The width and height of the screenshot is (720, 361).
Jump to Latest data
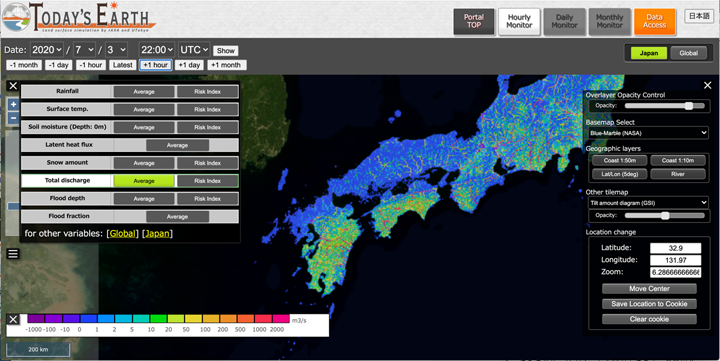[123, 65]
